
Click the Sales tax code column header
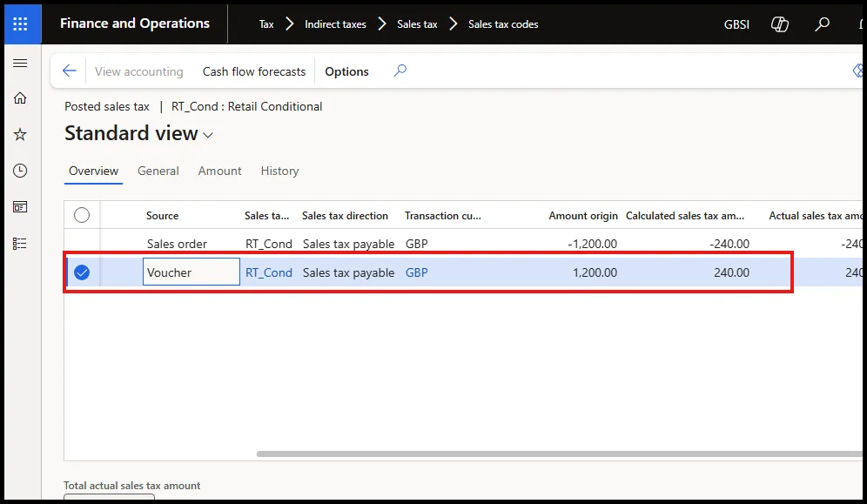(266, 216)
